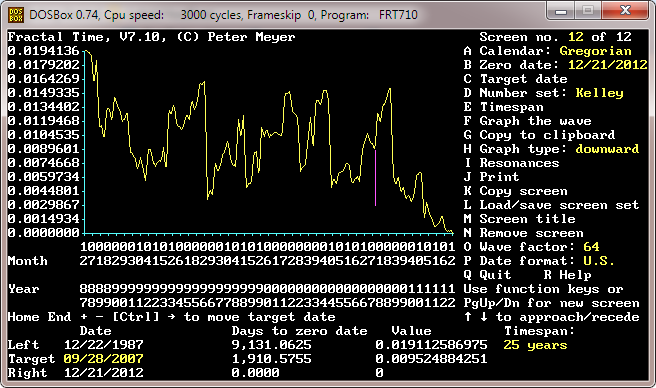
Task: Open Load/save screen set option
Action: pos(551,205)
